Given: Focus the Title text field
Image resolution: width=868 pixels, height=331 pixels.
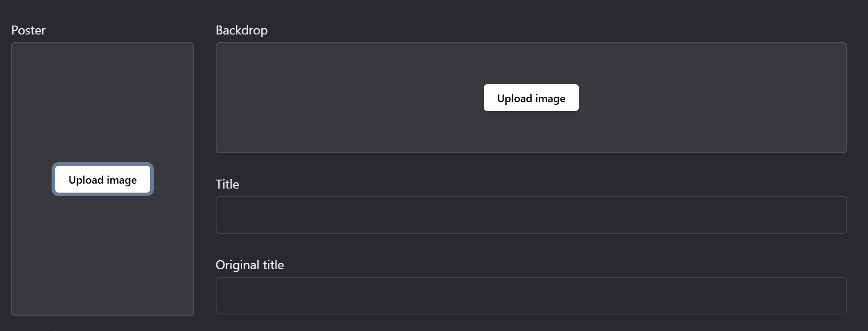Looking at the screenshot, I should pos(531,215).
